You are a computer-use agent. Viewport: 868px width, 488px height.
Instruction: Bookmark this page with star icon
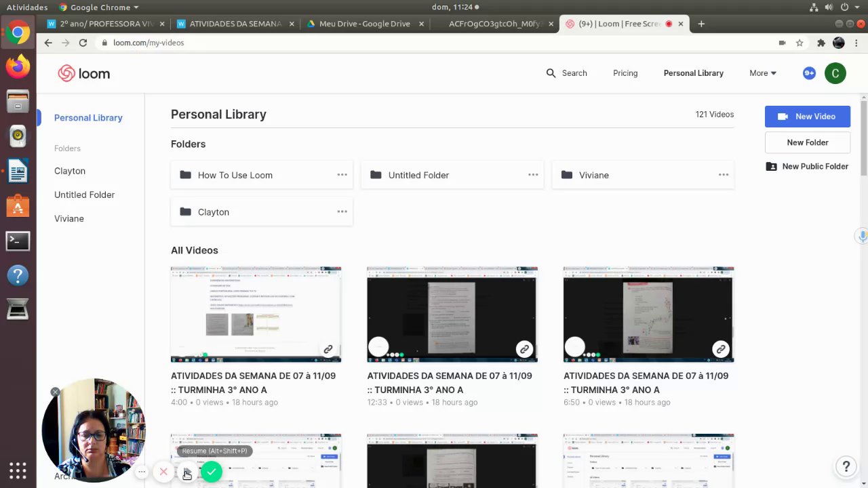click(x=800, y=43)
